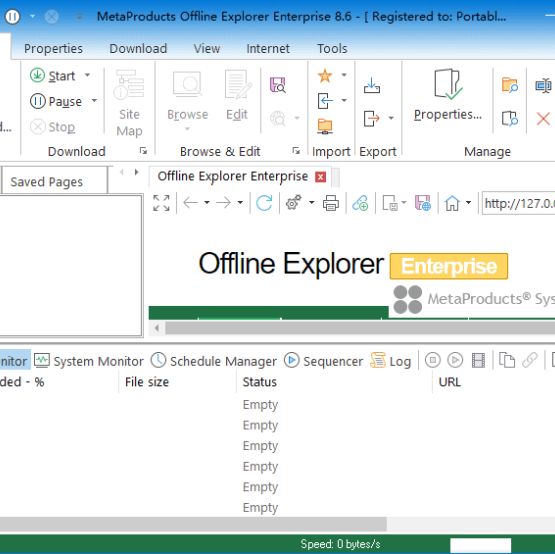Open the Home dropdown arrow
The width and height of the screenshot is (555, 554).
468,203
